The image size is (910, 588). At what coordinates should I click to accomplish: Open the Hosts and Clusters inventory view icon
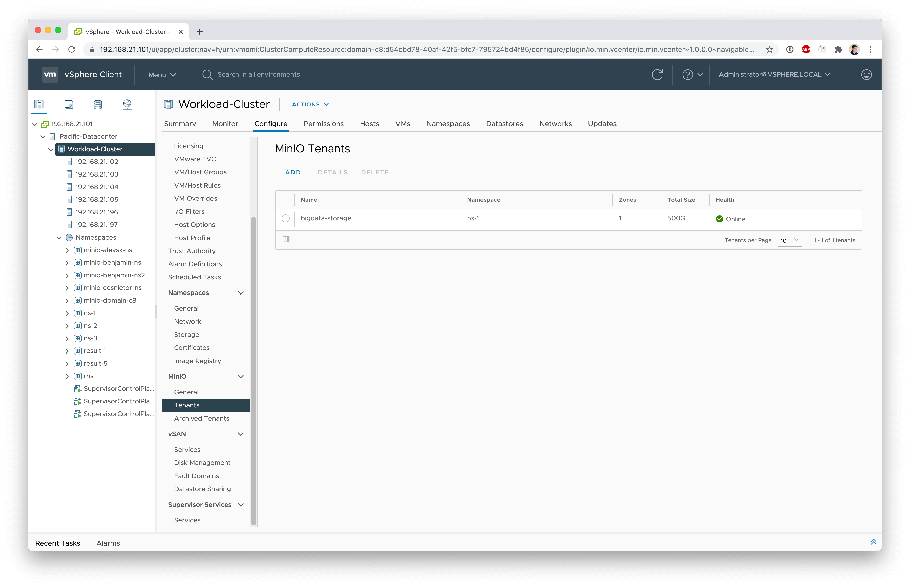pyautogui.click(x=39, y=104)
